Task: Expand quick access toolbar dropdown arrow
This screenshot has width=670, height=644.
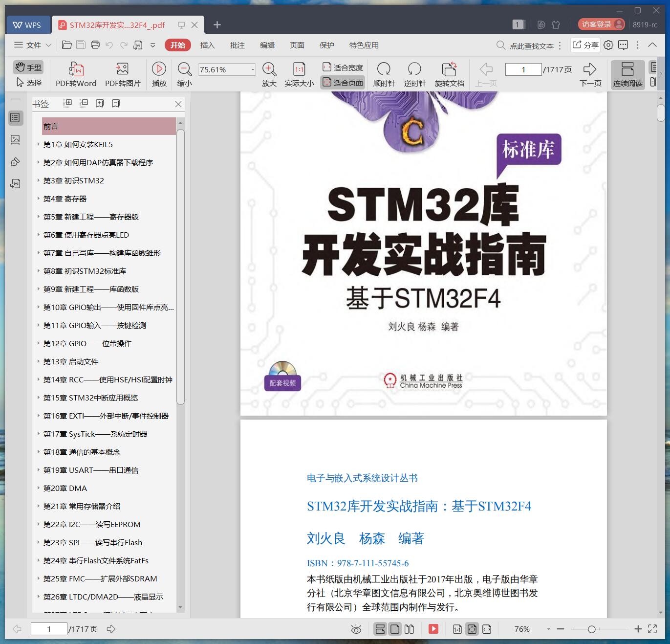Action: click(x=152, y=45)
